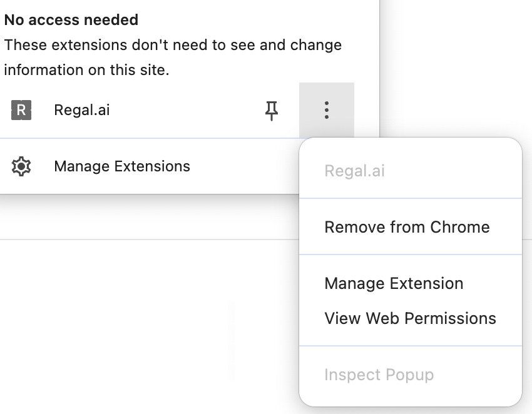Click the gray R extension icon
Image resolution: width=532 pixels, height=414 pixels.
[x=21, y=110]
